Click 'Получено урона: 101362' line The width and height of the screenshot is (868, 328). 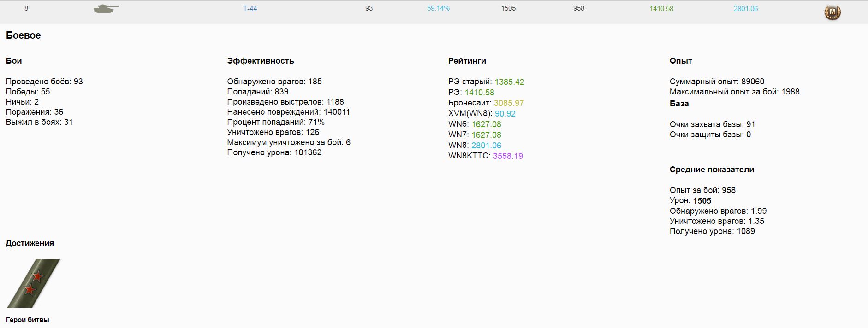coord(274,152)
